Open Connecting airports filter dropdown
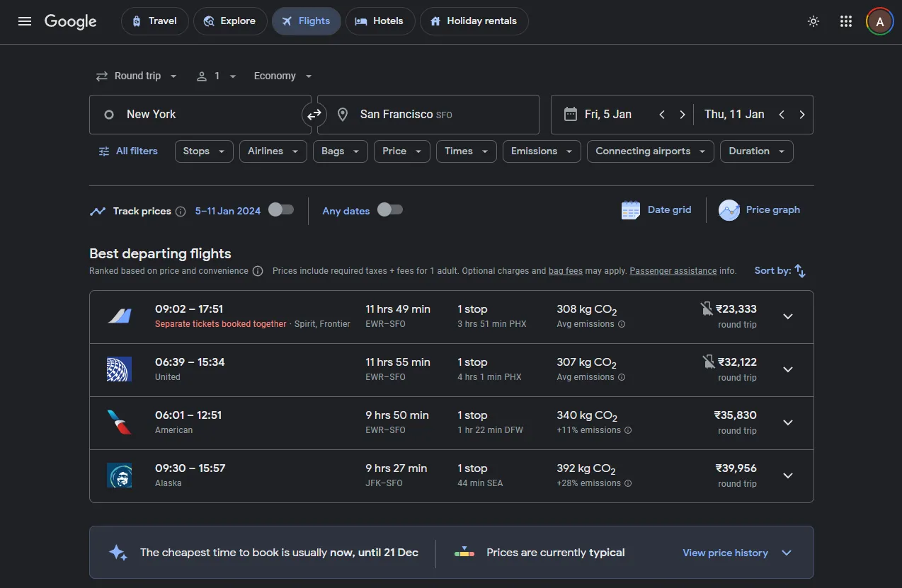The width and height of the screenshot is (902, 588). [x=651, y=151]
